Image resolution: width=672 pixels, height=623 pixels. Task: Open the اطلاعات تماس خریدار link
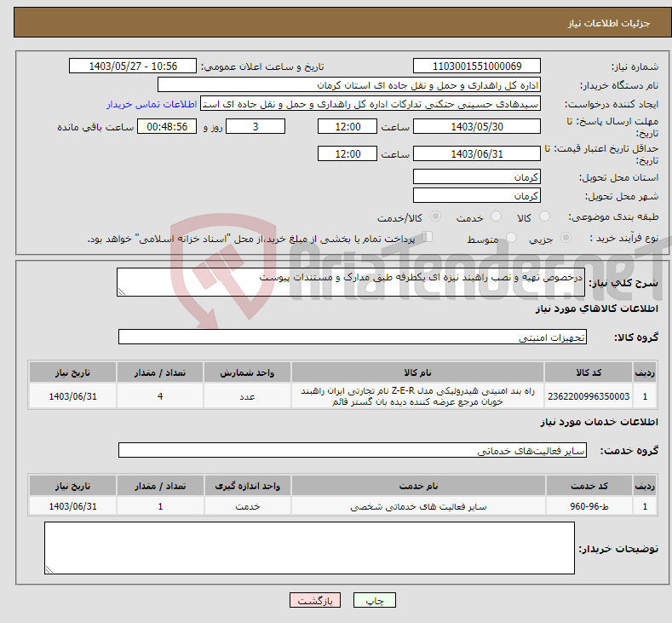(x=152, y=104)
